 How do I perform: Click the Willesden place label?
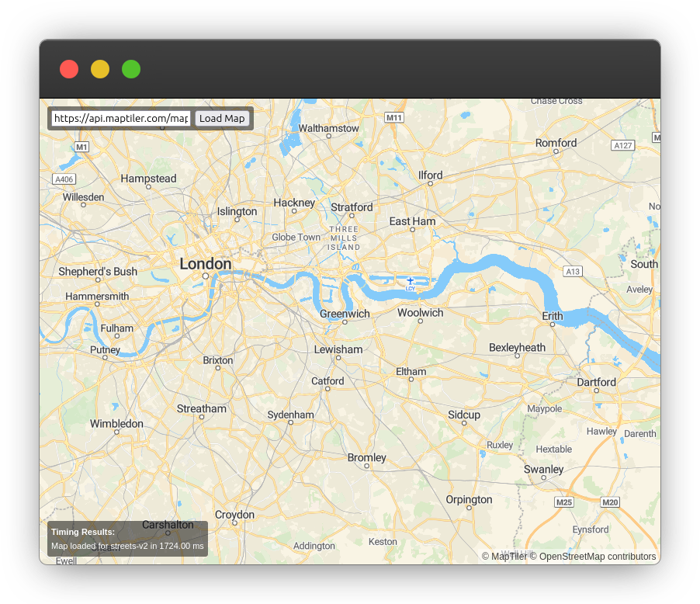point(84,197)
